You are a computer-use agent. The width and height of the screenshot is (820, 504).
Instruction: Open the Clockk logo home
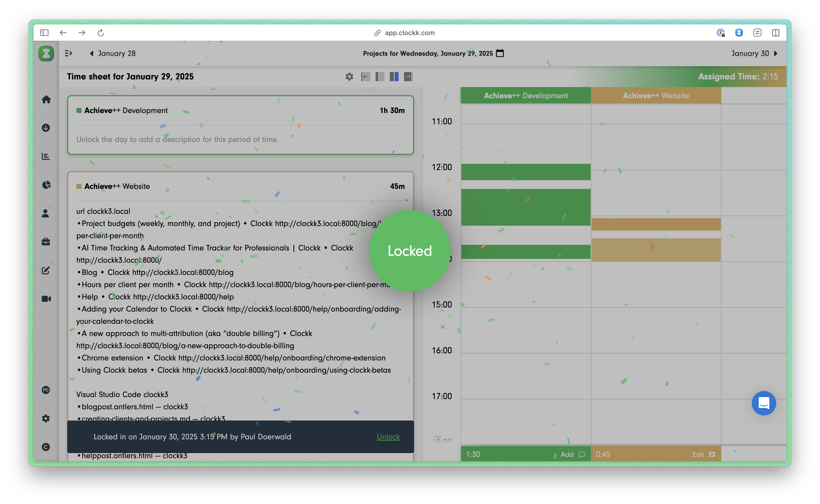46,53
